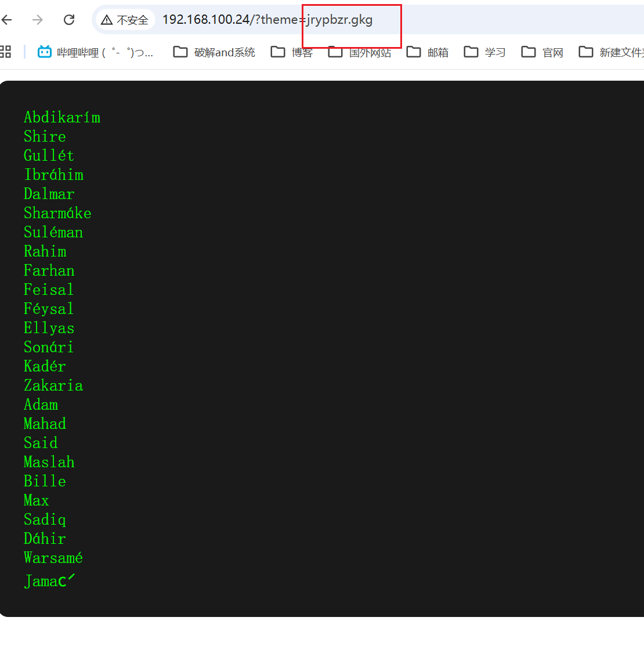Expand the 国外网站 bookmark folder
The image size is (644, 646).
coord(360,53)
